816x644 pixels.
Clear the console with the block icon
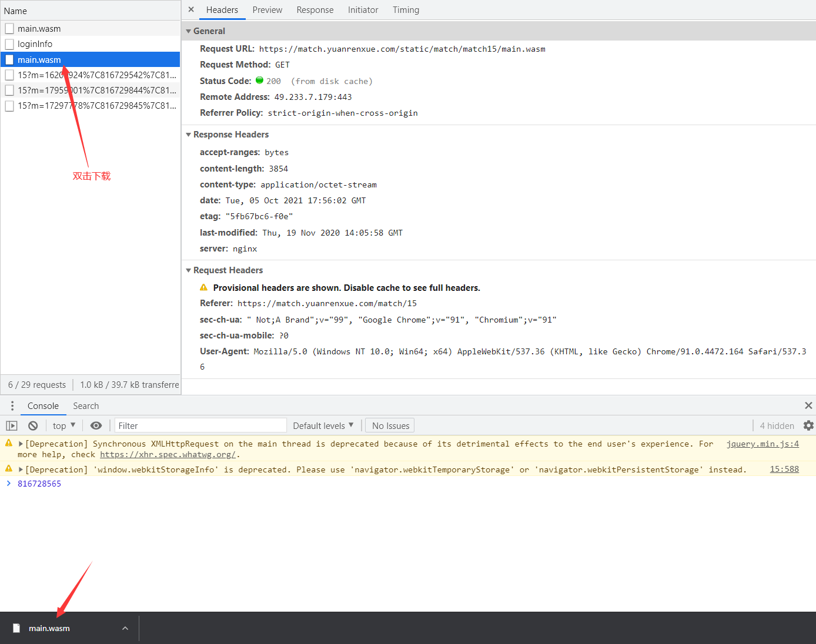tap(33, 426)
